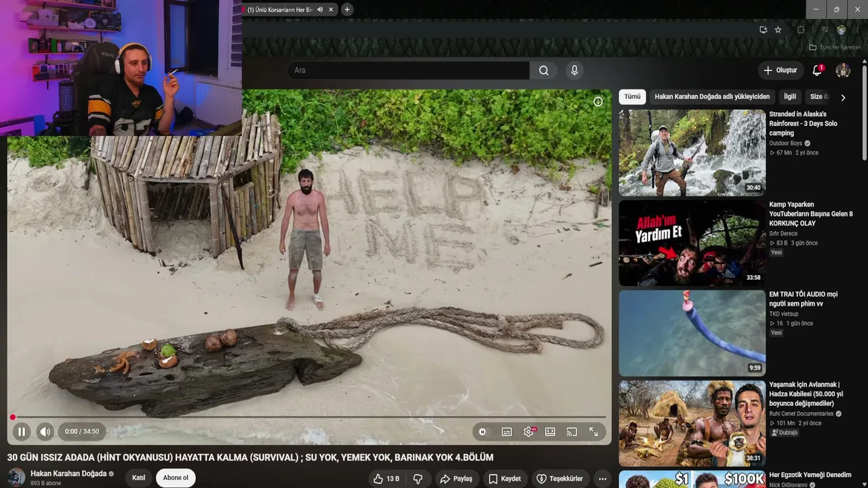
Task: Click the Ara search field
Action: pyautogui.click(x=409, y=70)
